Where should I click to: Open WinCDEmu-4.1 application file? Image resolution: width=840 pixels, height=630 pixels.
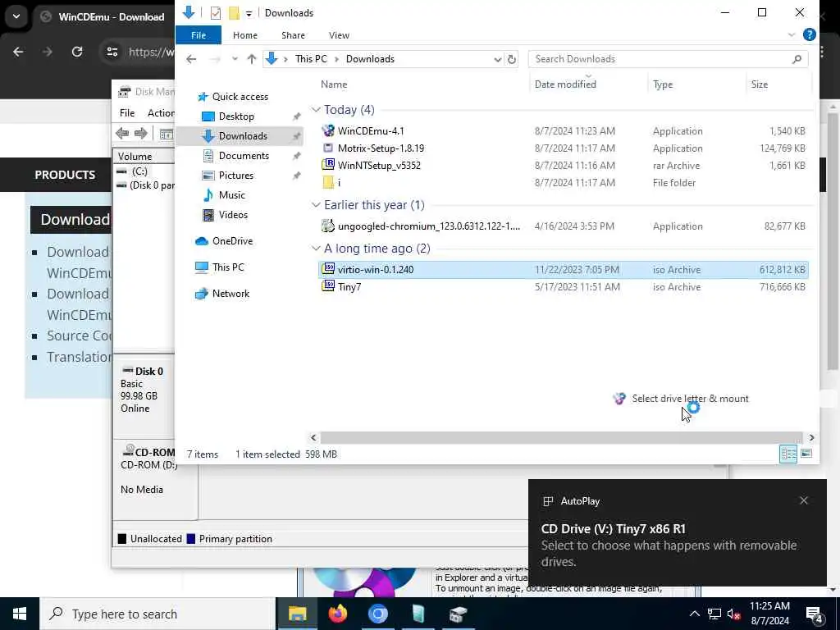[x=371, y=130]
